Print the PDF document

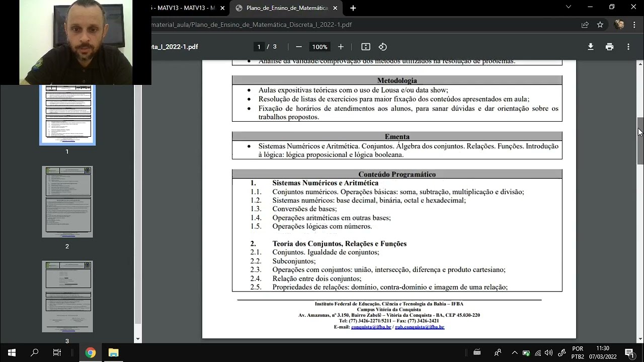click(x=609, y=47)
